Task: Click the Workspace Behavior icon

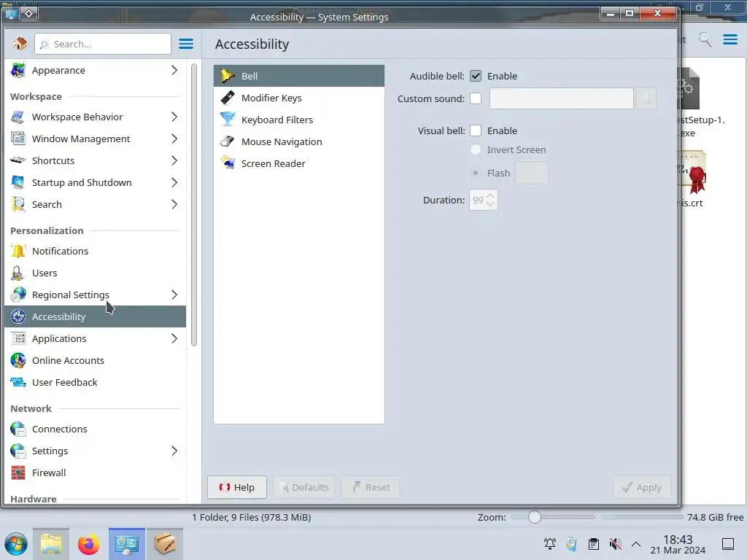Action: pos(18,117)
